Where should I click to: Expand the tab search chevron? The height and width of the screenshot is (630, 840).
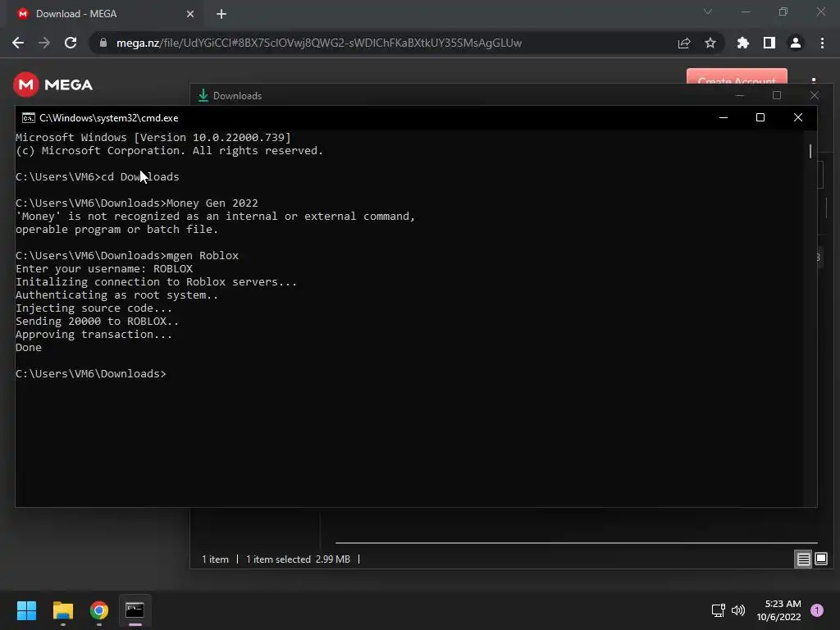708,11
